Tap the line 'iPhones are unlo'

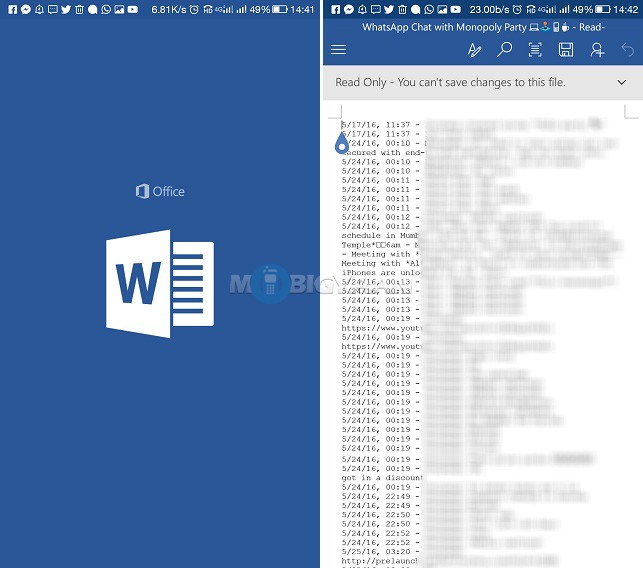pyautogui.click(x=381, y=273)
